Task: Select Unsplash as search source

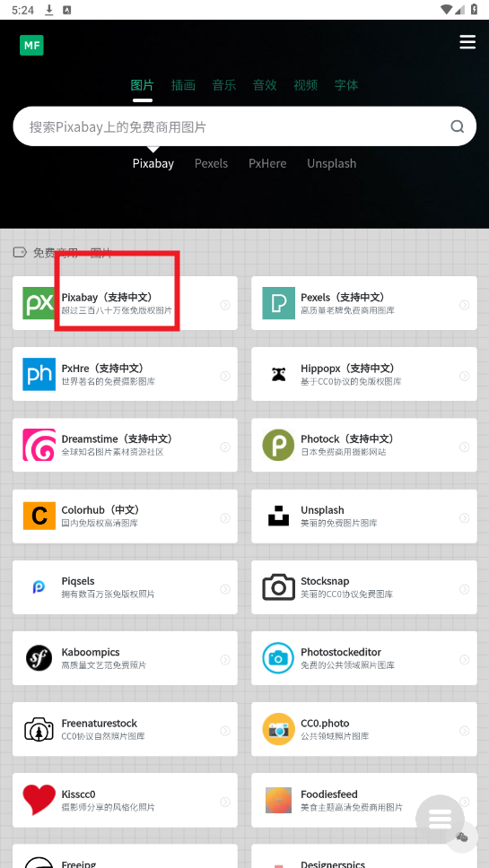Action: (332, 163)
